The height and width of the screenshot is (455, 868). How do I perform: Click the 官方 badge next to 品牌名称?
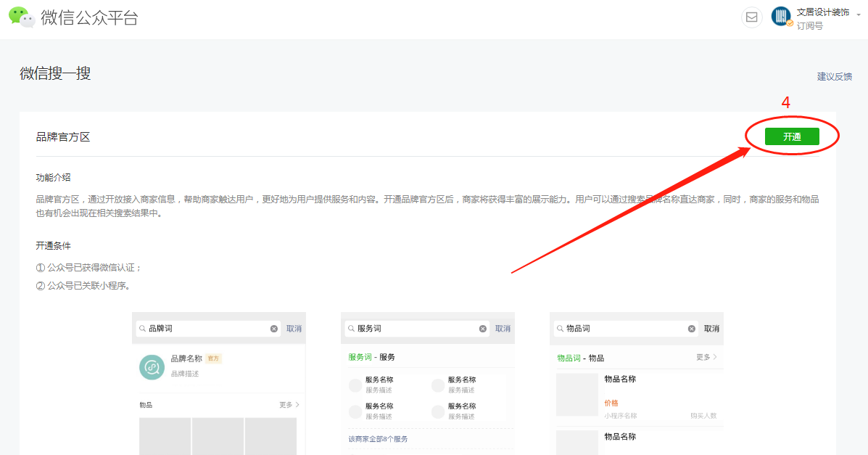pyautogui.click(x=213, y=358)
